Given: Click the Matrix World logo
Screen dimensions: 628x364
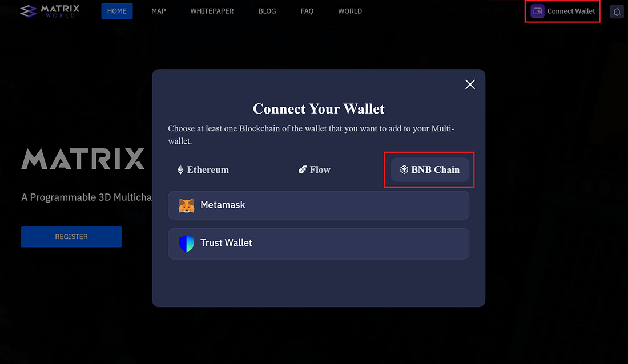Looking at the screenshot, I should coord(50,11).
